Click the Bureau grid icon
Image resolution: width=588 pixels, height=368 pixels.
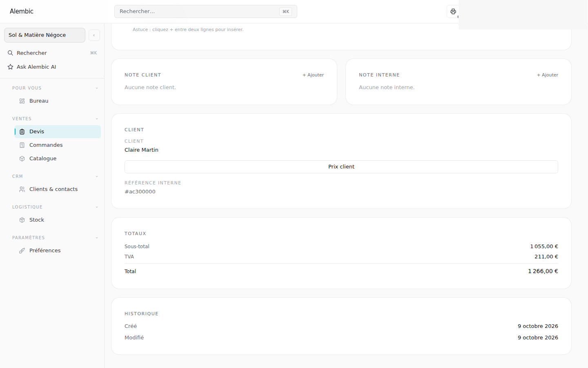(x=22, y=101)
